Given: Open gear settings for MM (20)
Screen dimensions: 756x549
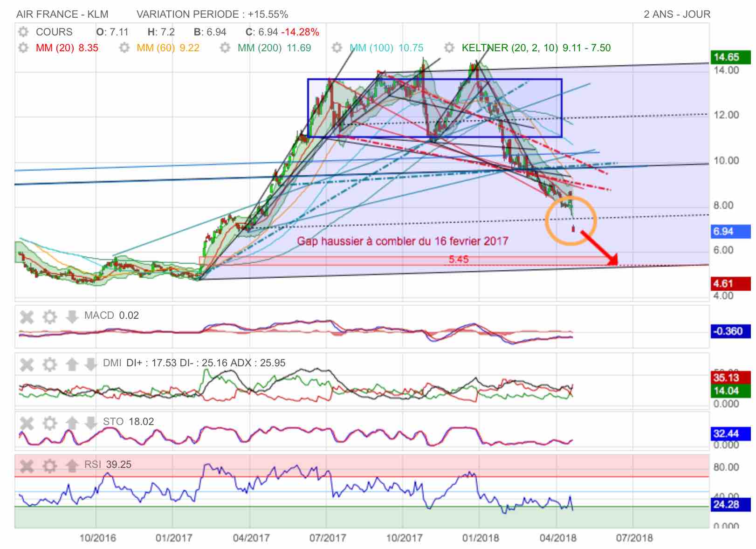Looking at the screenshot, I should (23, 48).
